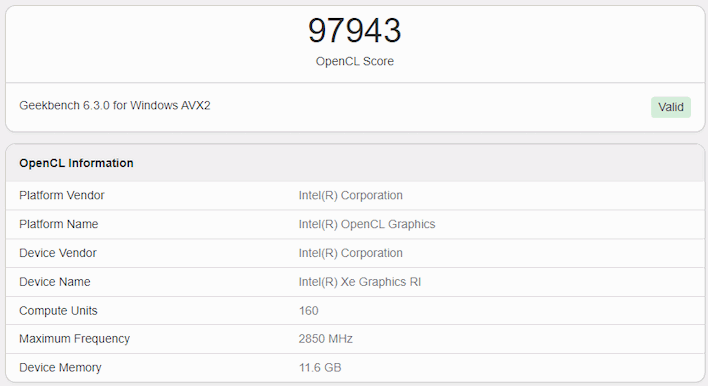Click the Device Vendor label
Image resolution: width=708 pixels, height=386 pixels.
click(58, 253)
